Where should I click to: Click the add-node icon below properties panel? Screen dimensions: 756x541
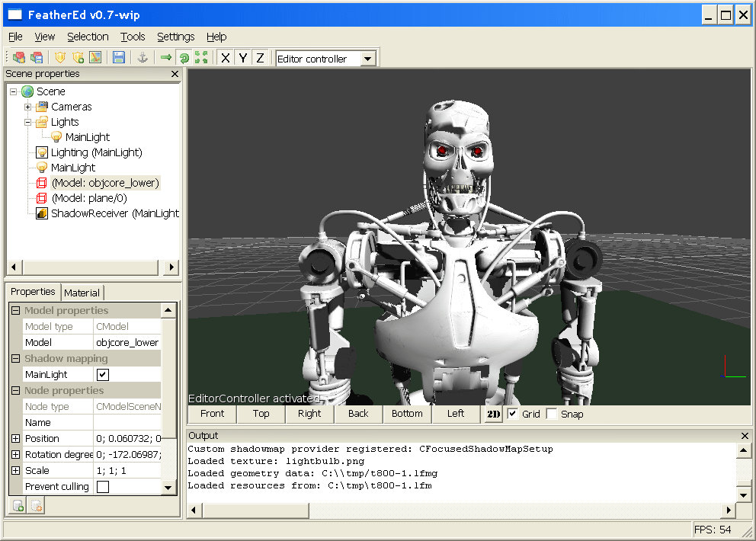[x=18, y=506]
